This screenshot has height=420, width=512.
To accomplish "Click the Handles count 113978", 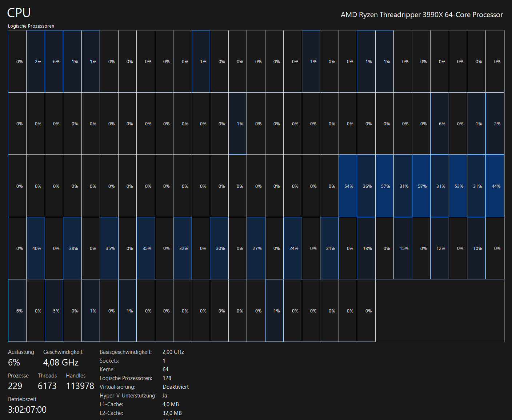I will tap(80, 386).
